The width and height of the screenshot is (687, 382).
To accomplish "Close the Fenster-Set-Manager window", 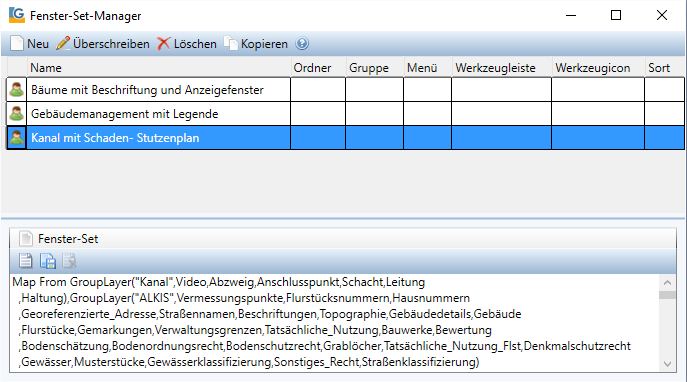I will point(662,15).
